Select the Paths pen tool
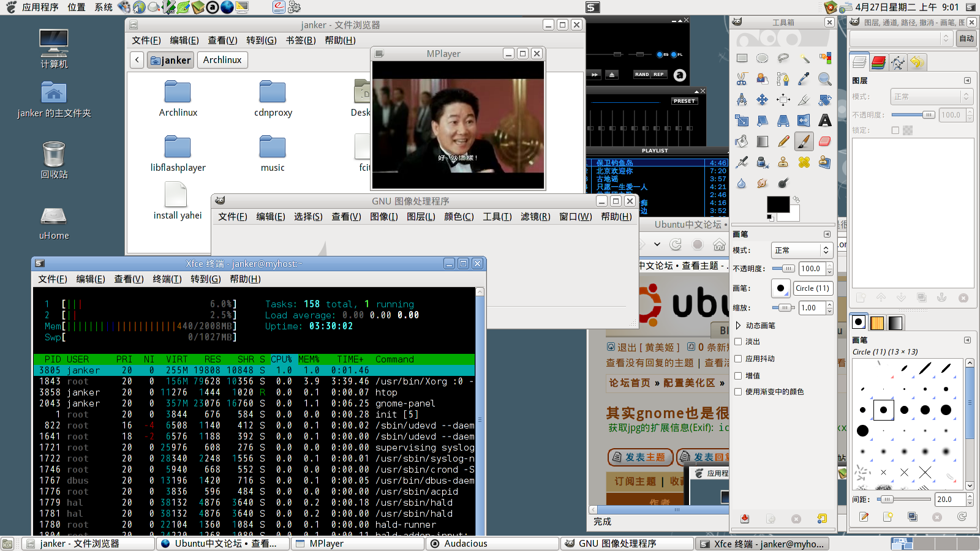The width and height of the screenshot is (980, 551). coord(783,79)
